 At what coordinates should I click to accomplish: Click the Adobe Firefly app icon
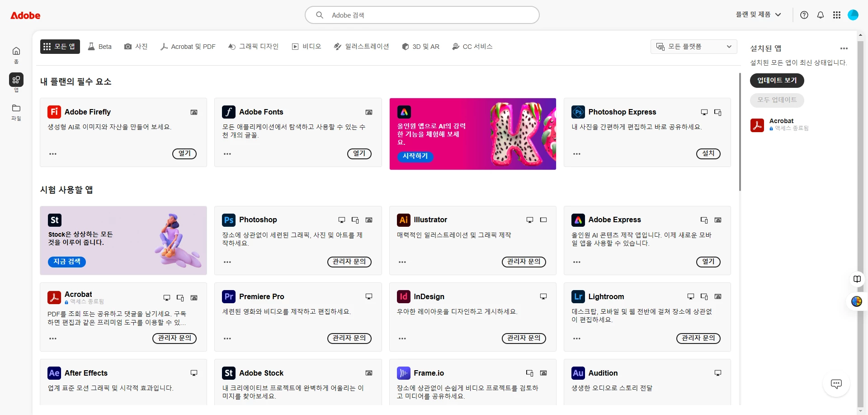pyautogui.click(x=54, y=112)
